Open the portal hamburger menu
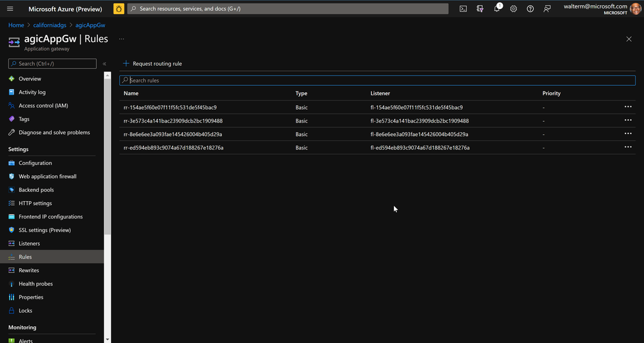644x343 pixels. coord(10,8)
